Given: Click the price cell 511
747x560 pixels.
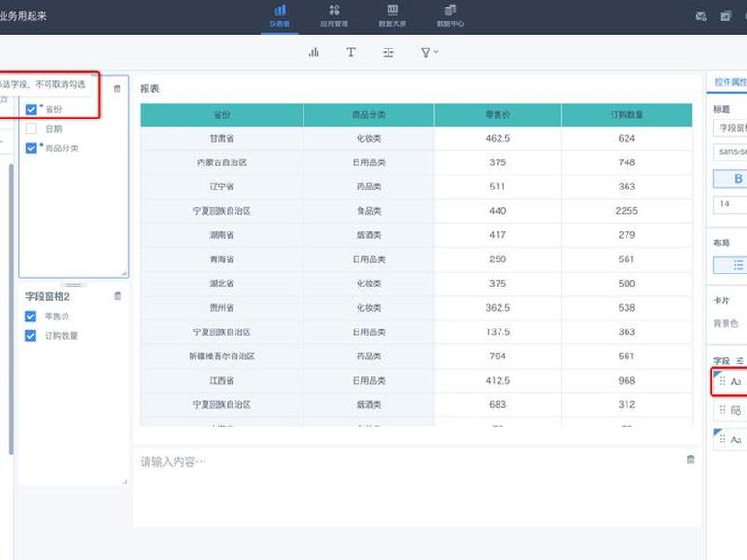Looking at the screenshot, I should (x=498, y=187).
